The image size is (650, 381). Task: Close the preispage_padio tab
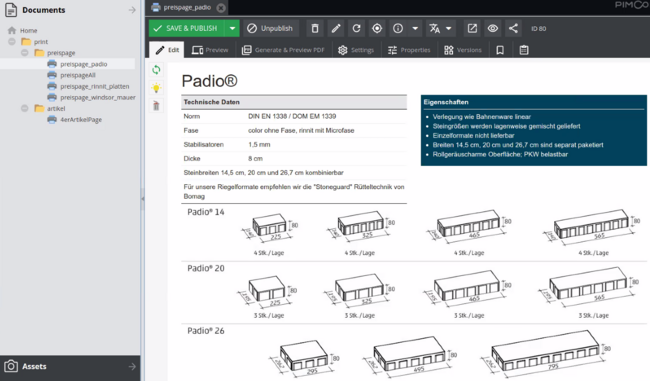[221, 8]
